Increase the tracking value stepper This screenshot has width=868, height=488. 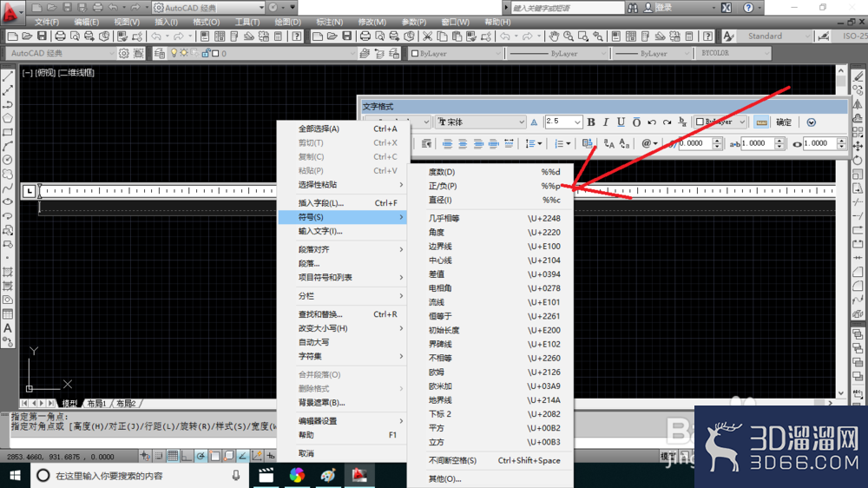[x=779, y=140]
